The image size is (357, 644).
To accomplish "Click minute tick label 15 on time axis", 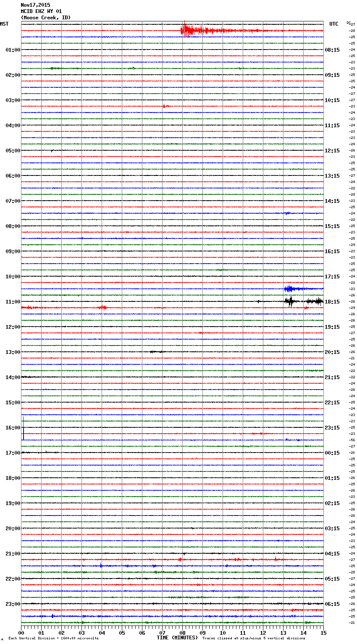I will (x=323, y=633).
